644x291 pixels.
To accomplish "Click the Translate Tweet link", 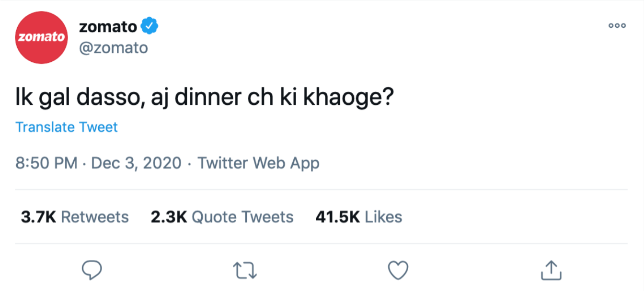I will pos(67,127).
